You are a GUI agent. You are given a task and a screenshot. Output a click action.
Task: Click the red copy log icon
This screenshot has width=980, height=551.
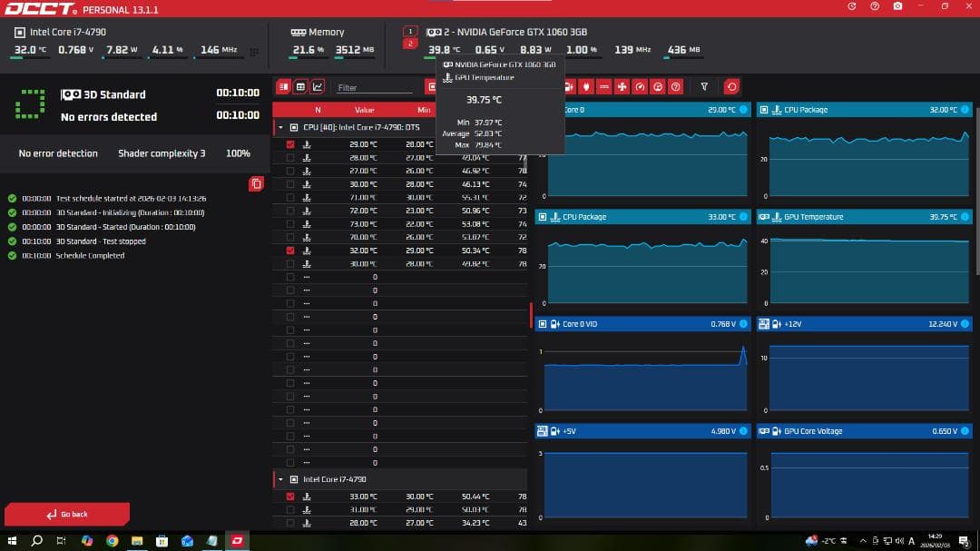point(256,184)
